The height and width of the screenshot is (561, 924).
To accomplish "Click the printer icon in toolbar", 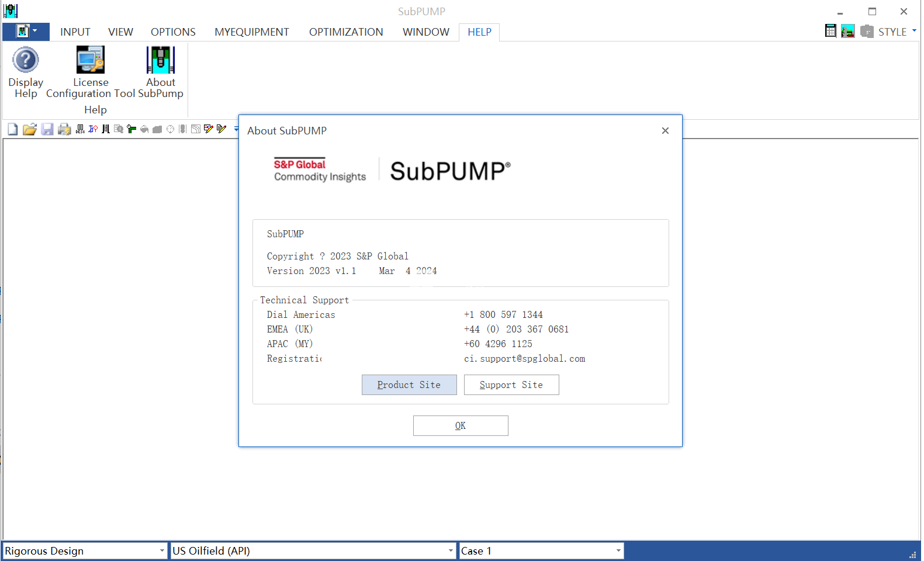I will (64, 129).
